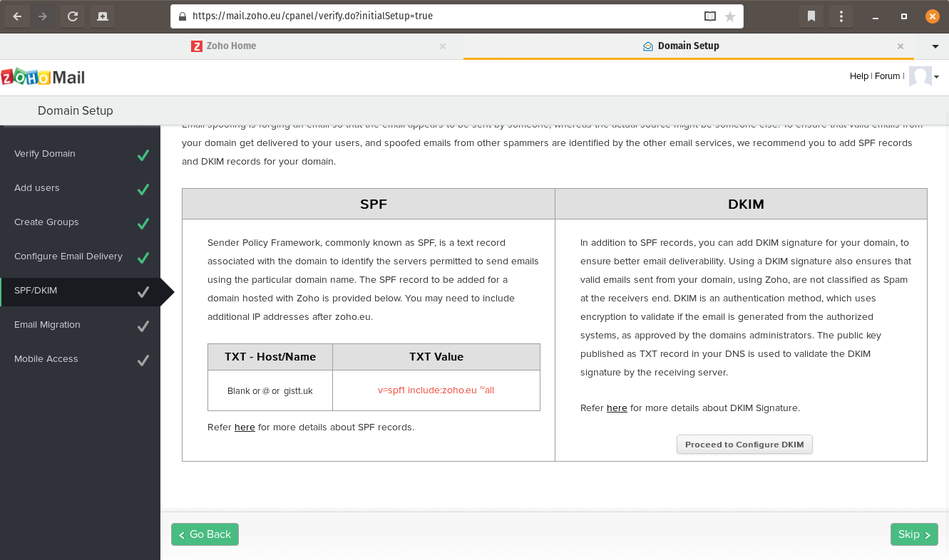This screenshot has height=560, width=949.
Task: Open the browser menu (three dots)
Action: click(x=841, y=15)
